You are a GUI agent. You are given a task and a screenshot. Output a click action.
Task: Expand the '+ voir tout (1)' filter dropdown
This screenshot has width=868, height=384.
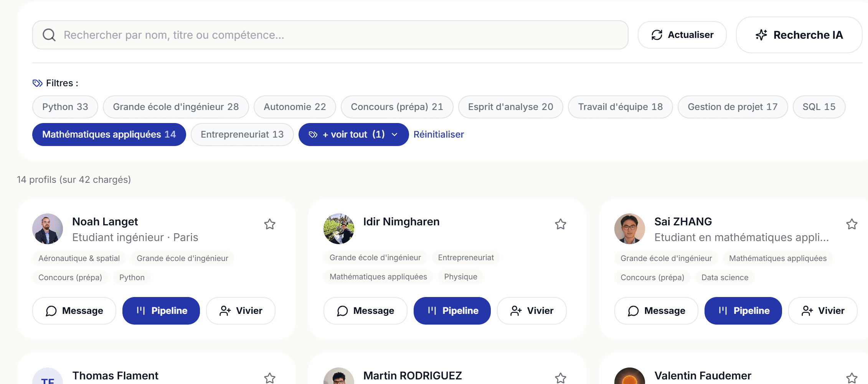click(353, 135)
